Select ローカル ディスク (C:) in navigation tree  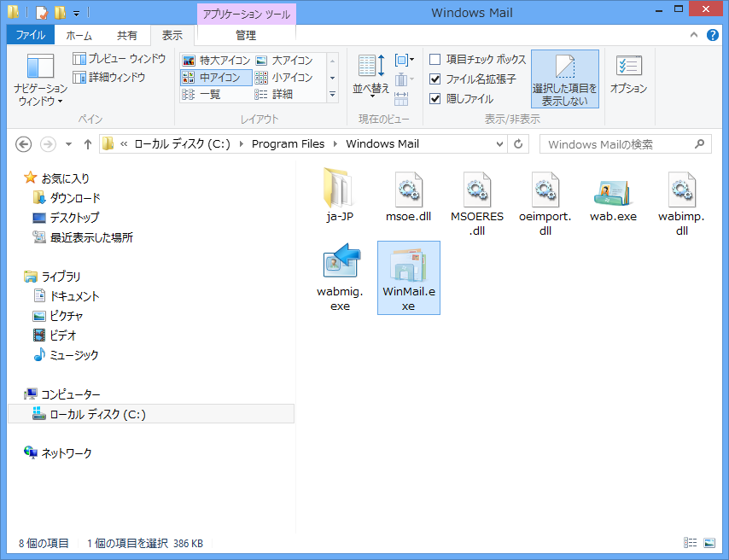coord(151,414)
